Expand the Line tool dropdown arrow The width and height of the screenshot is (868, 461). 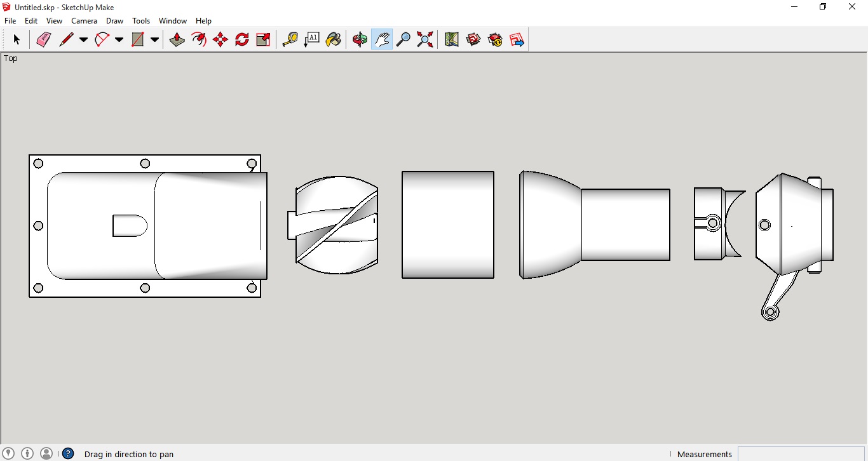[x=83, y=39]
